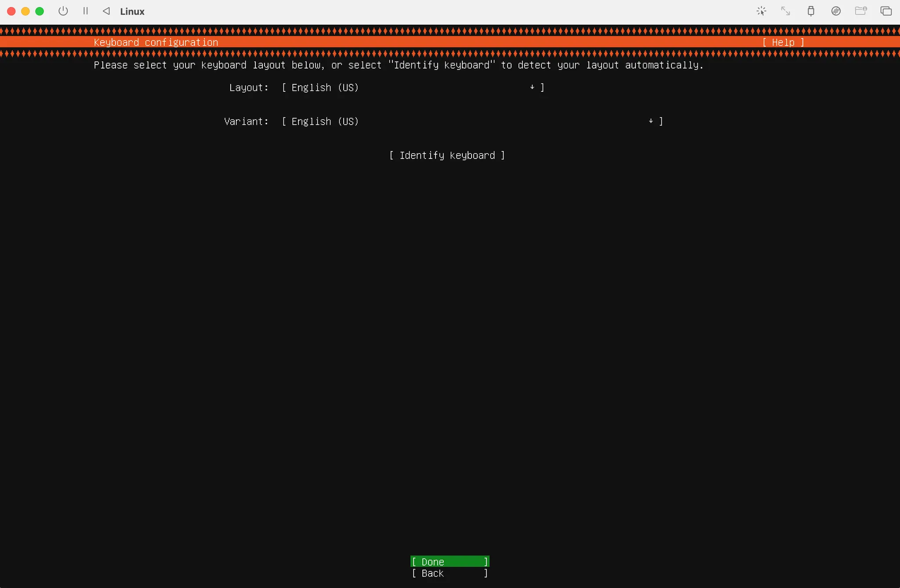Click the resize display arrows icon
The width and height of the screenshot is (900, 588).
click(x=785, y=11)
